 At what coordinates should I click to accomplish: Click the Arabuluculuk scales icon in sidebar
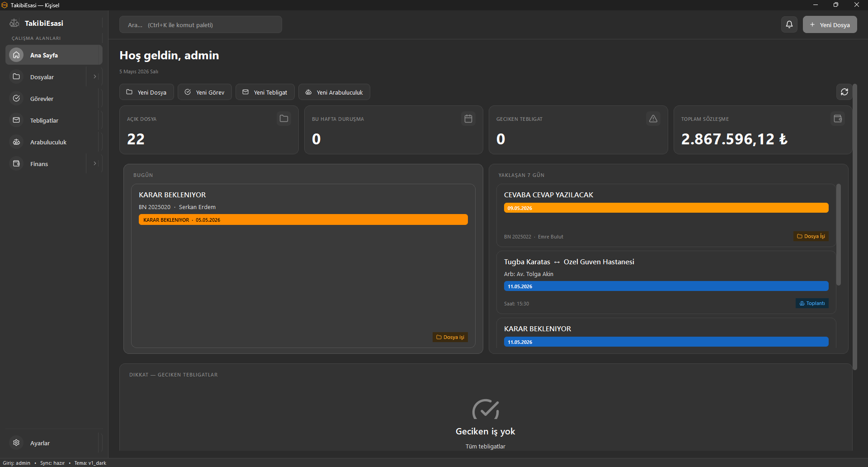click(x=16, y=142)
